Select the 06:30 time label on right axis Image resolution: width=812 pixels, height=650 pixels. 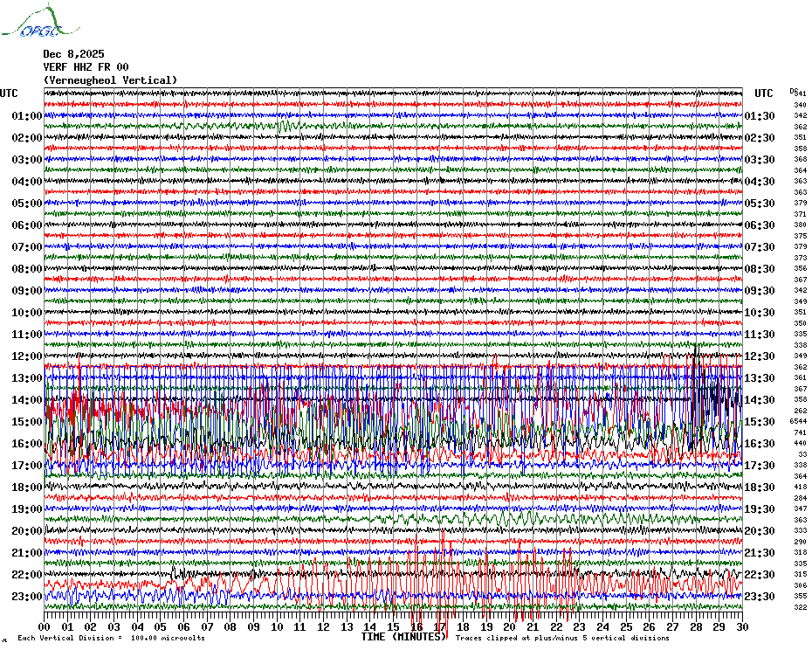tap(760, 225)
